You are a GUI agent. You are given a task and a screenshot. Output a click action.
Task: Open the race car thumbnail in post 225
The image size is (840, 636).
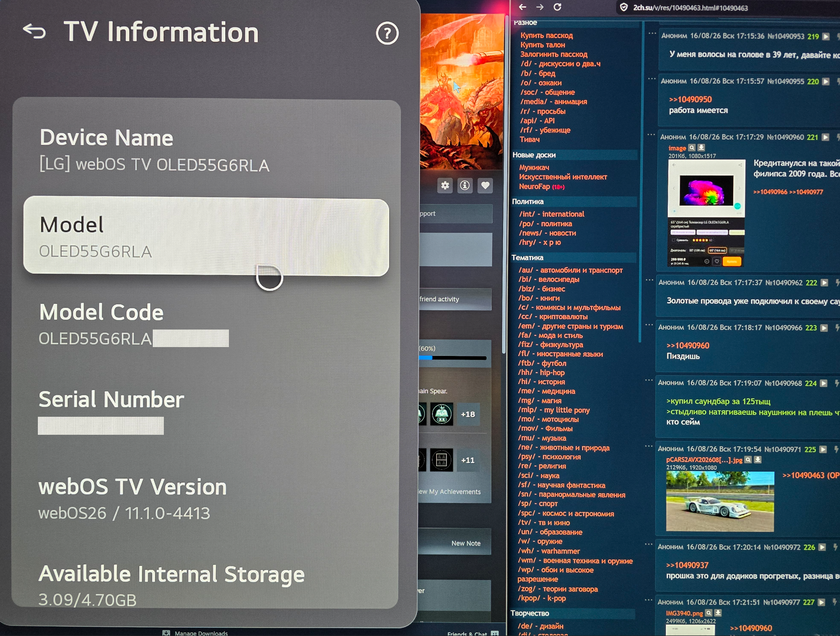[x=720, y=502]
